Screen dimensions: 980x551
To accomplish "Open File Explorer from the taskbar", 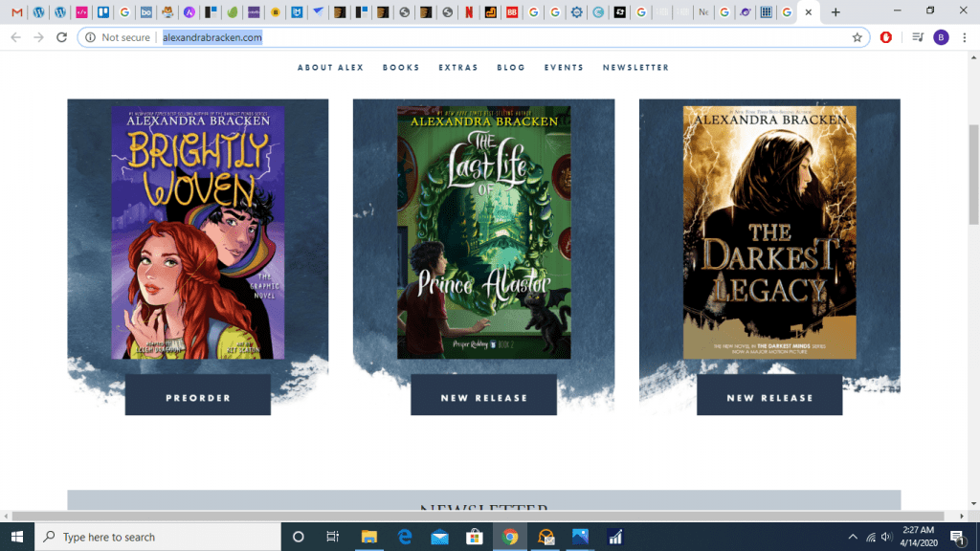I will [369, 537].
